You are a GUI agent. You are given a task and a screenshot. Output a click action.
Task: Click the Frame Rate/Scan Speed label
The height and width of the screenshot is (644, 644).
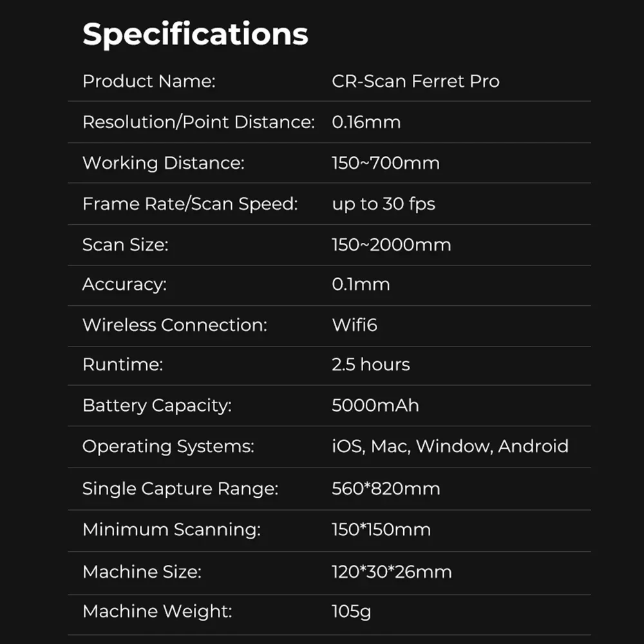pos(190,204)
